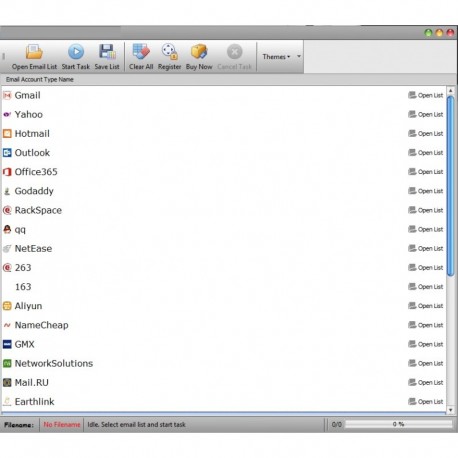Click the blue vertical scrollbar thumb

click(x=450, y=186)
